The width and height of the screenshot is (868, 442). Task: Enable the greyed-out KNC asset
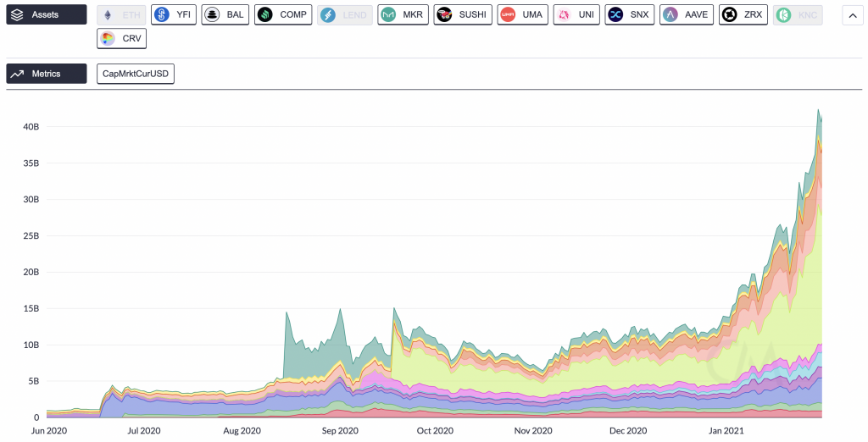point(798,15)
